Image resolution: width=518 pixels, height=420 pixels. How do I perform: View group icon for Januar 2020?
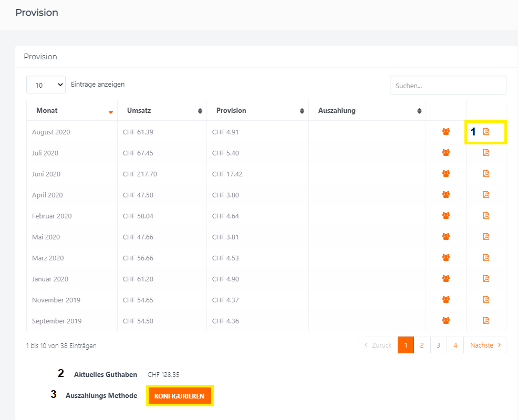click(x=446, y=279)
